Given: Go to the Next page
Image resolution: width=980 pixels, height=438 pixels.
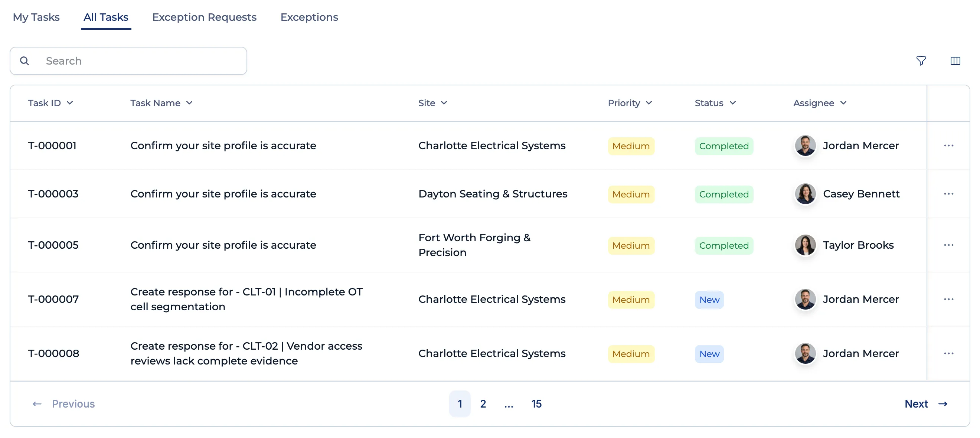Looking at the screenshot, I should click(x=925, y=404).
